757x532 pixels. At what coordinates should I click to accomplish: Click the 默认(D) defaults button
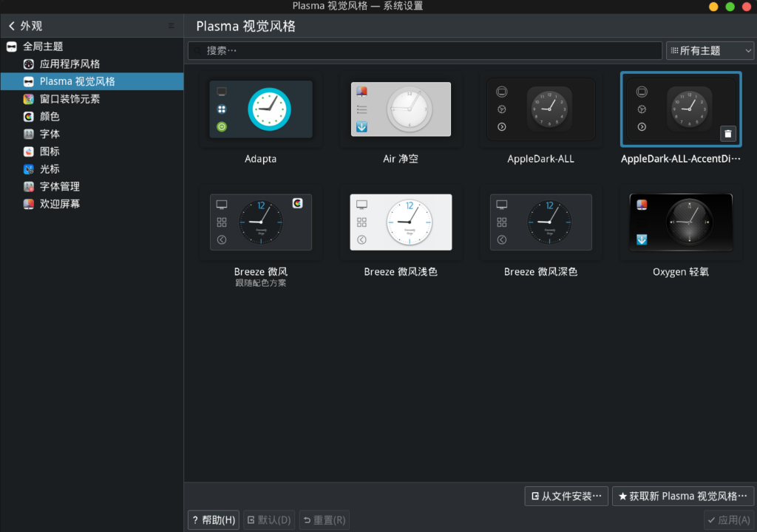coord(269,520)
